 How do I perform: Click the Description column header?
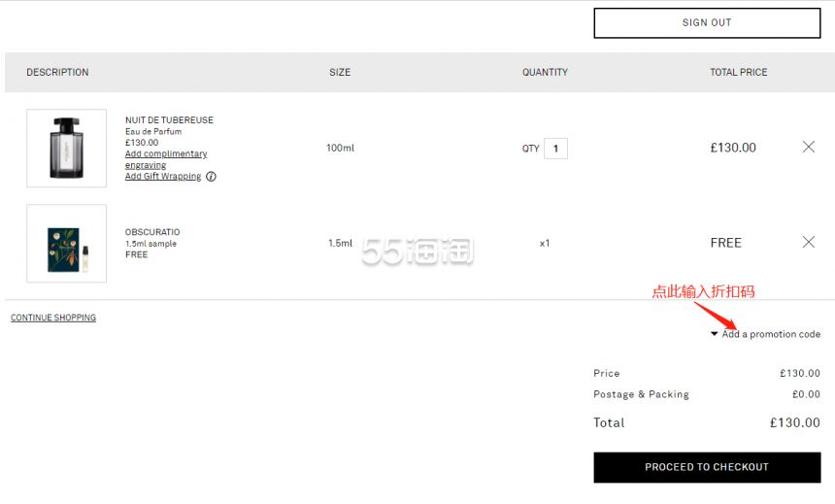click(x=57, y=73)
